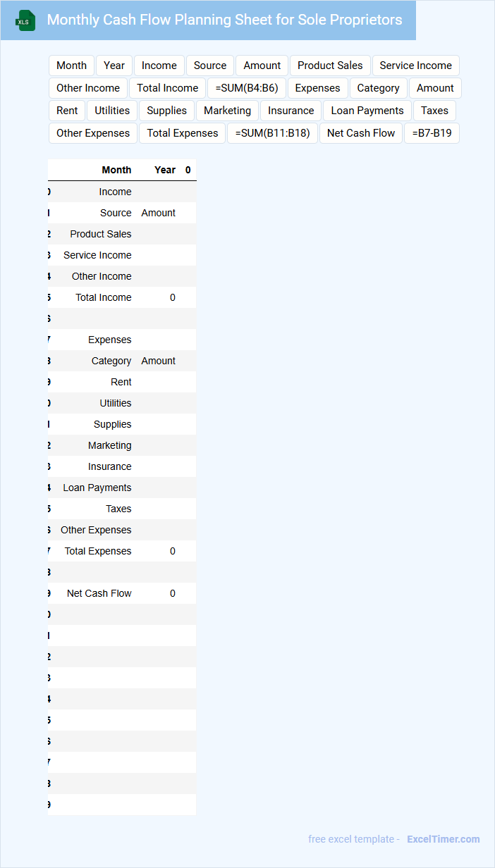
Task: Click the =B7-B19 formula tag
Action: 432,133
